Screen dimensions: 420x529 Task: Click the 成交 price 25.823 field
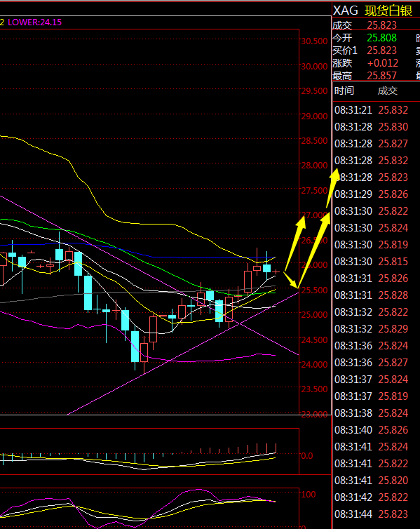pos(381,25)
